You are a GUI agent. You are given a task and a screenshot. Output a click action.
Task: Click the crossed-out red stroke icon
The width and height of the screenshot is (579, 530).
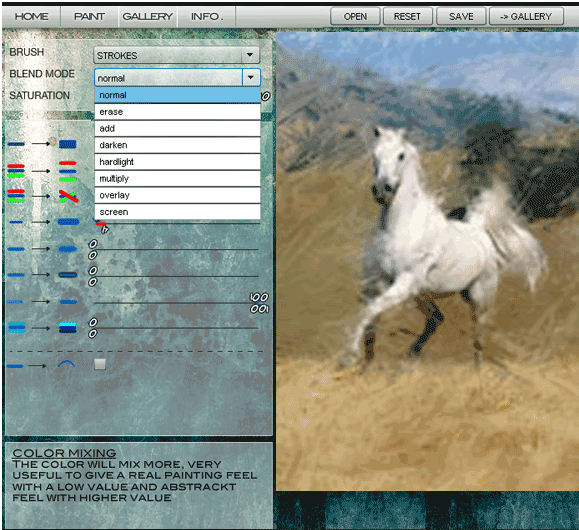68,196
